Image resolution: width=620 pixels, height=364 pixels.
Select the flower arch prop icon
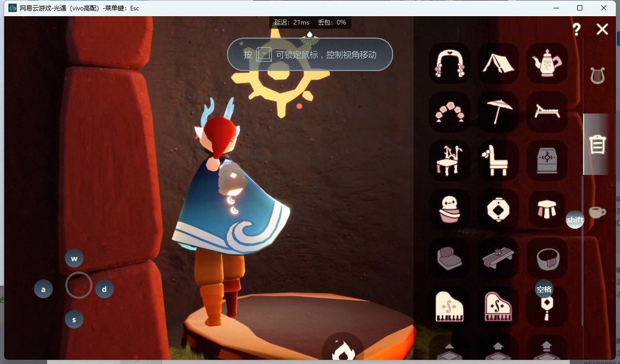point(450,63)
